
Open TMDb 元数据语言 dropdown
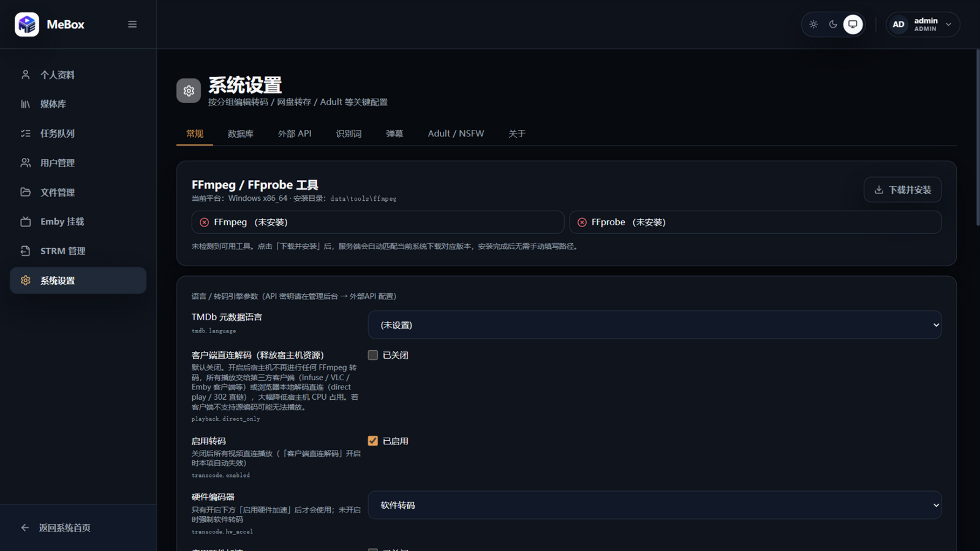coord(654,325)
